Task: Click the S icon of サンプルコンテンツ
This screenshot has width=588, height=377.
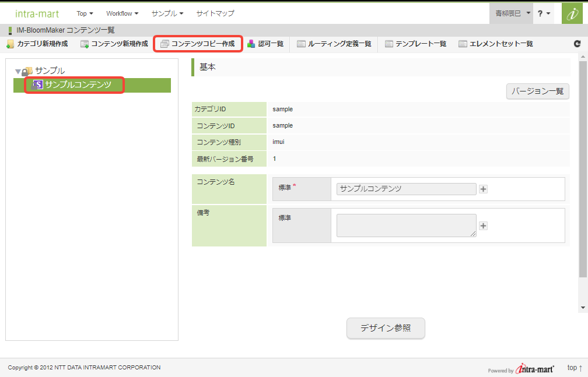Action: point(37,84)
